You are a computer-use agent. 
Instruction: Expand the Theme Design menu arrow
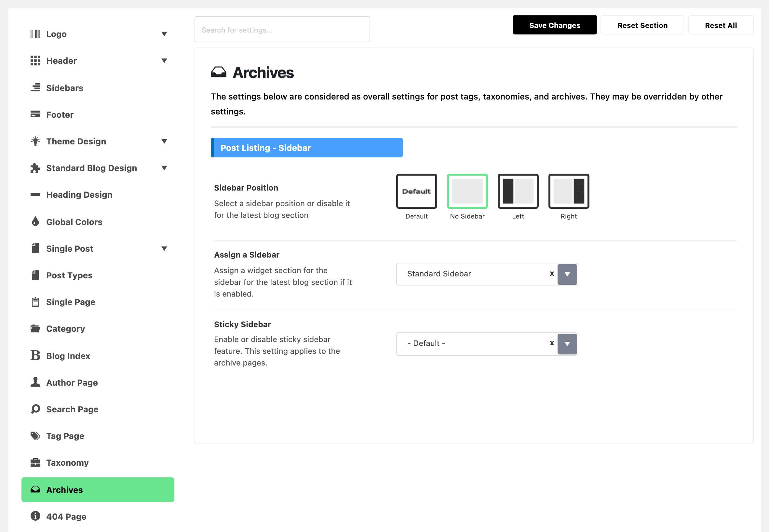pyautogui.click(x=164, y=141)
